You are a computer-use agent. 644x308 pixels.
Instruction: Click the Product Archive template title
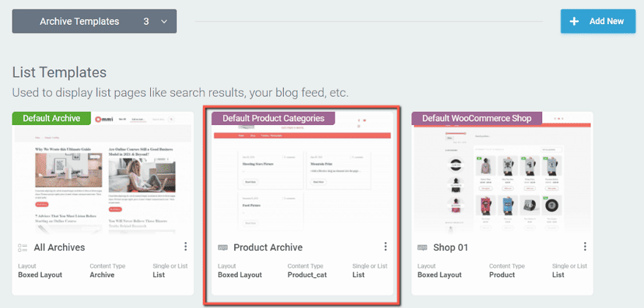pos(268,247)
